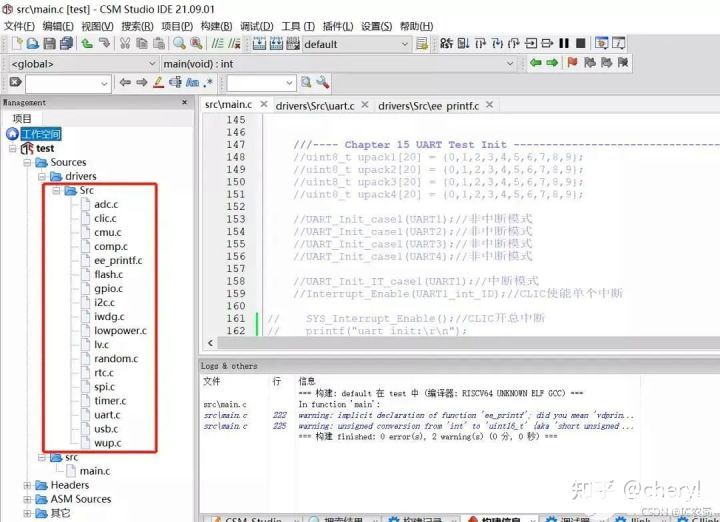
Task: Uncomment the selected lines icon
Action: 234,44
